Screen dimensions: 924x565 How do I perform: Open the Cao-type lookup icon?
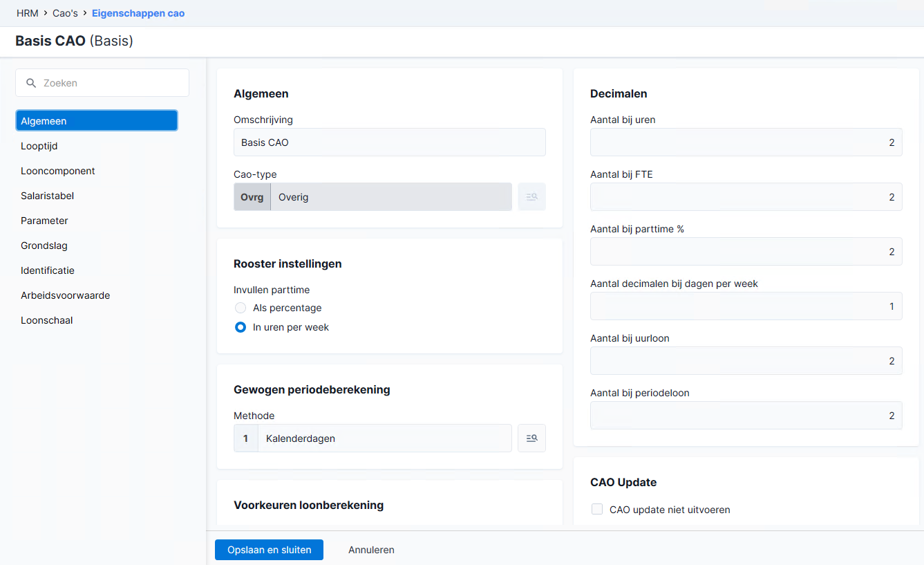tap(531, 197)
